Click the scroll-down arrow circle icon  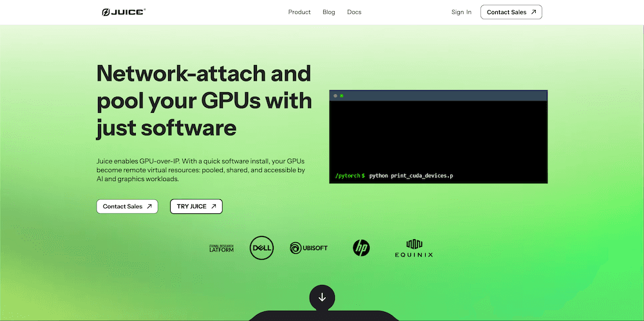322,297
